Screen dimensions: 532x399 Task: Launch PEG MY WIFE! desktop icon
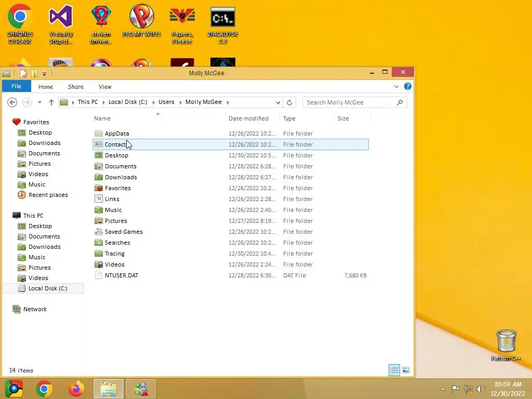[141, 20]
